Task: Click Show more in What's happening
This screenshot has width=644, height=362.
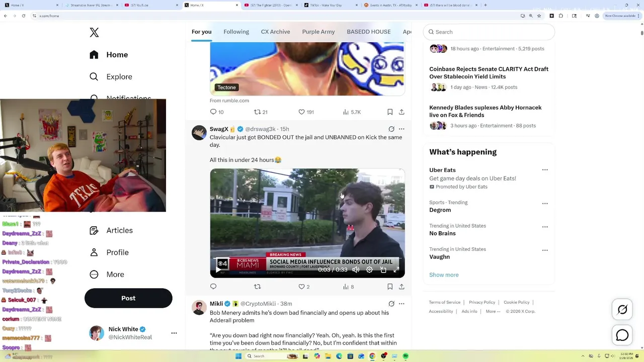Action: coord(444,275)
